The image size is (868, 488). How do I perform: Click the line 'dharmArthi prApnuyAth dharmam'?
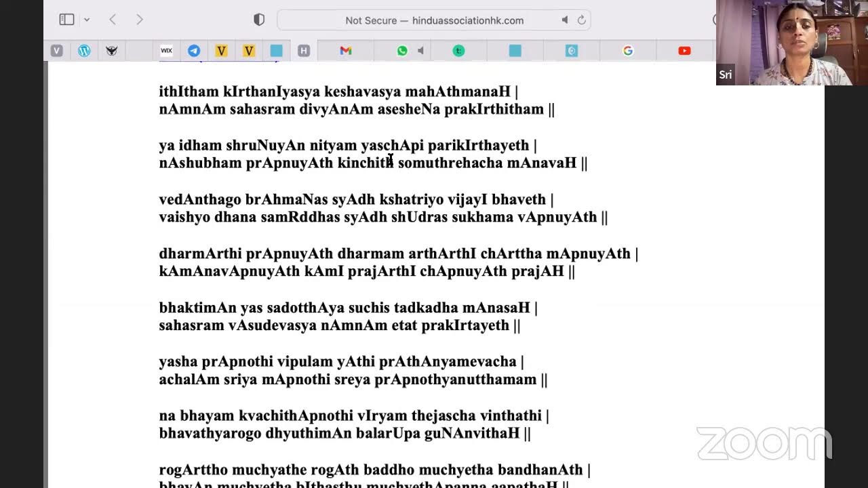pos(399,253)
